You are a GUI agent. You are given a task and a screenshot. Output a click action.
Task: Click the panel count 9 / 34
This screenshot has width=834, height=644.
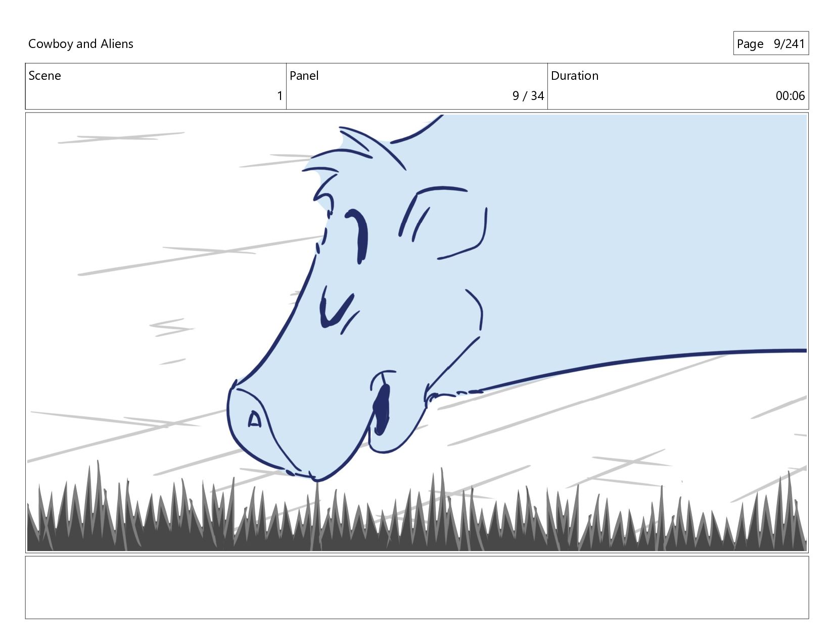click(x=528, y=95)
